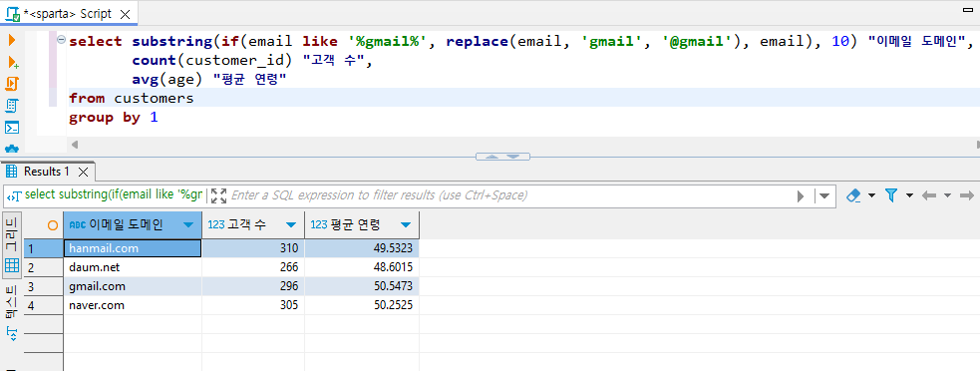Select row number 1 header

pyautogui.click(x=43, y=248)
